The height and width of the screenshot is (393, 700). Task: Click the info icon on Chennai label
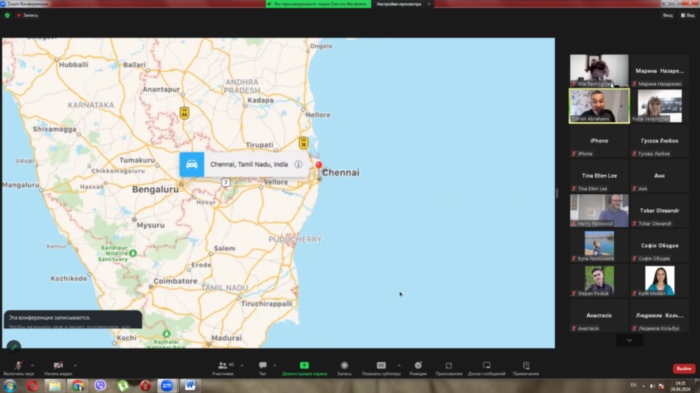click(x=298, y=164)
